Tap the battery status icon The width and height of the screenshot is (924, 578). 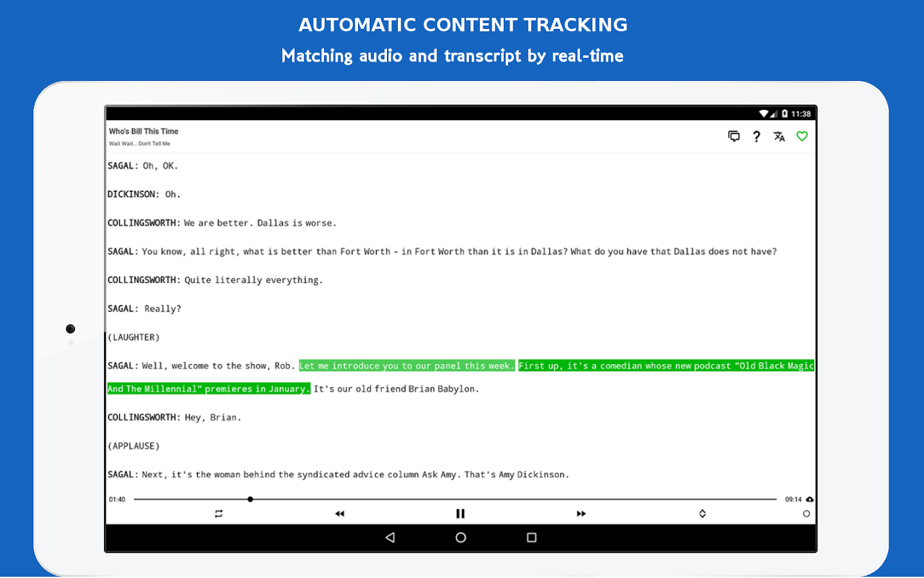(785, 114)
